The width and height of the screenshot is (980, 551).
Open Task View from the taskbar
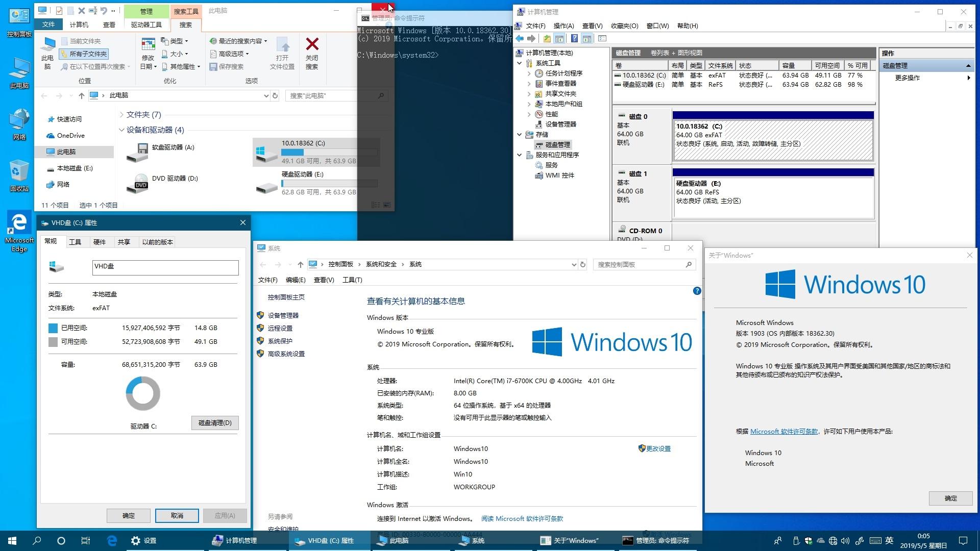pos(86,540)
